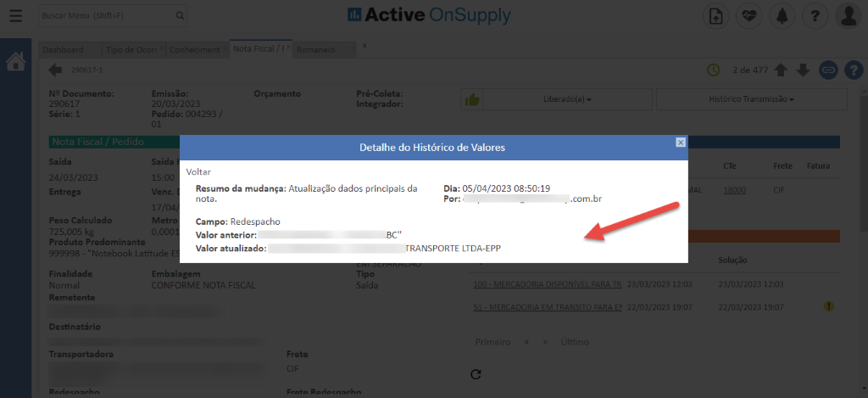The image size is (868, 398).
Task: Click the green thumbs-up status button
Action: [x=472, y=99]
